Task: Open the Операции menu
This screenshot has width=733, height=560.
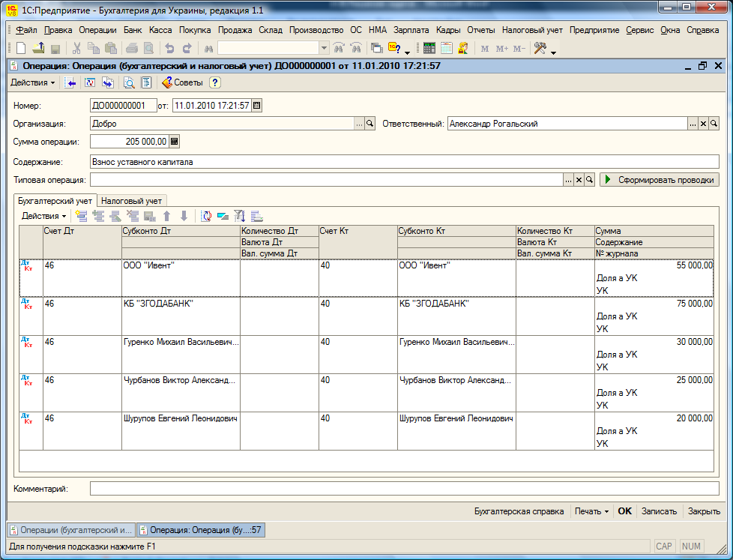Action: 97,30
